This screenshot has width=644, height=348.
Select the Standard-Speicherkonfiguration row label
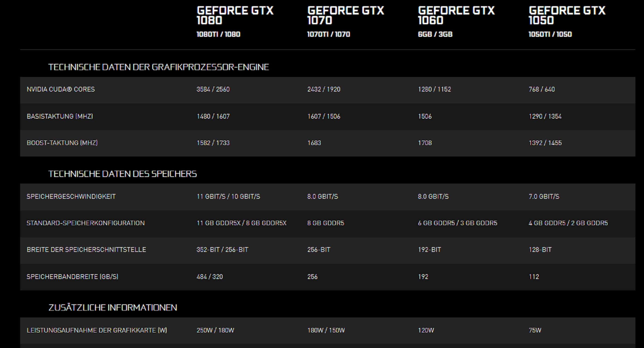pyautogui.click(x=85, y=223)
